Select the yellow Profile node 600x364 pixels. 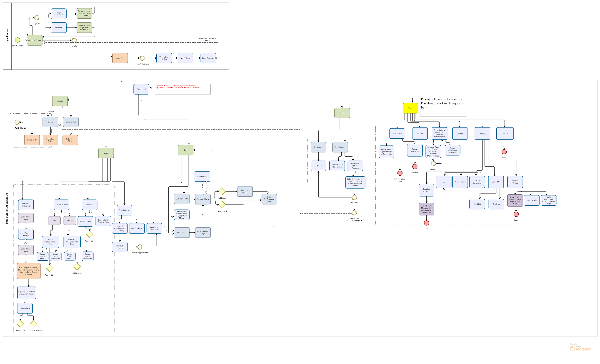tap(411, 108)
